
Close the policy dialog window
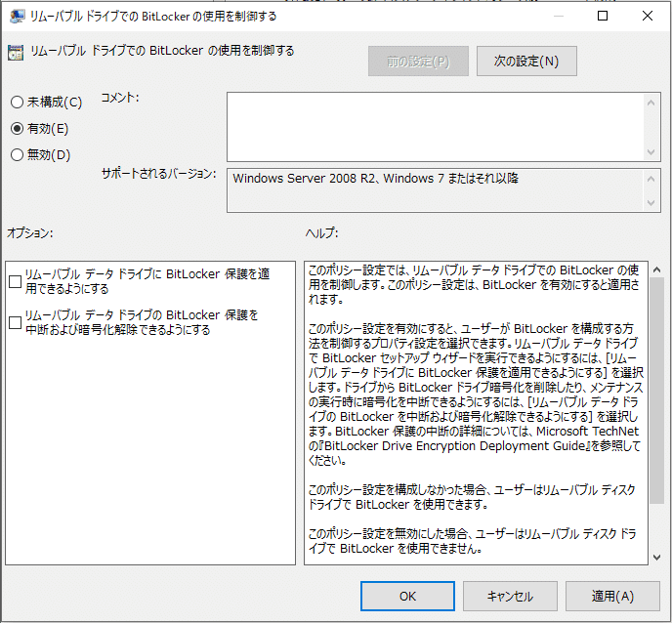tap(648, 16)
